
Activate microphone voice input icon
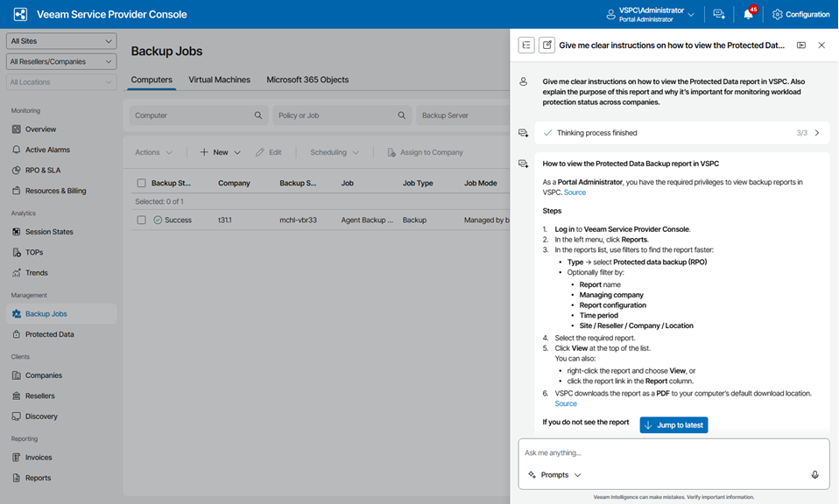(815, 474)
